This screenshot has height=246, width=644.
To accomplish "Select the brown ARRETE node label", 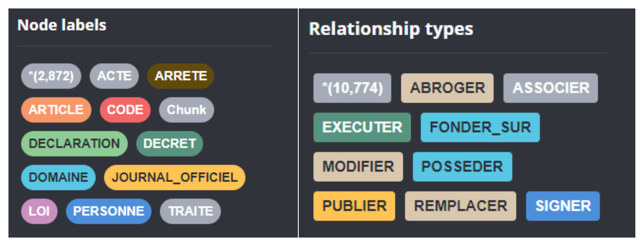I will 180,76.
